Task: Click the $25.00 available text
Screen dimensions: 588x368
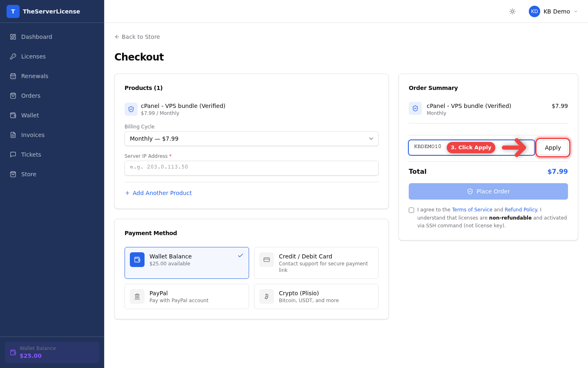Action: pos(170,264)
